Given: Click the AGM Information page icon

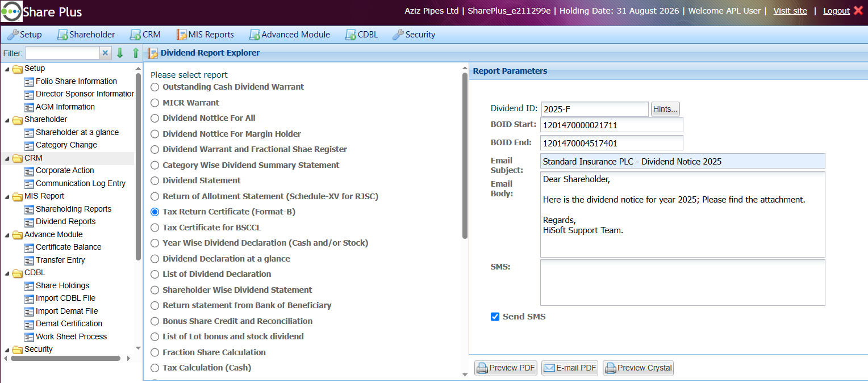Looking at the screenshot, I should click(29, 107).
